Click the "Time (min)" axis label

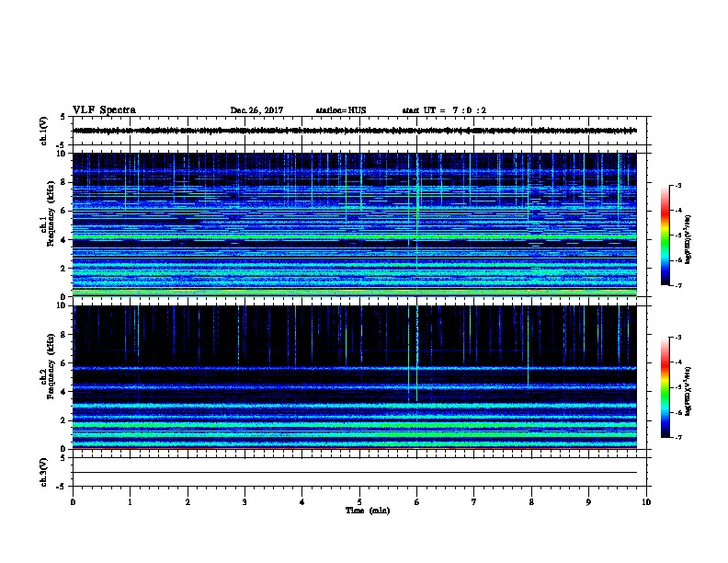pos(368,511)
